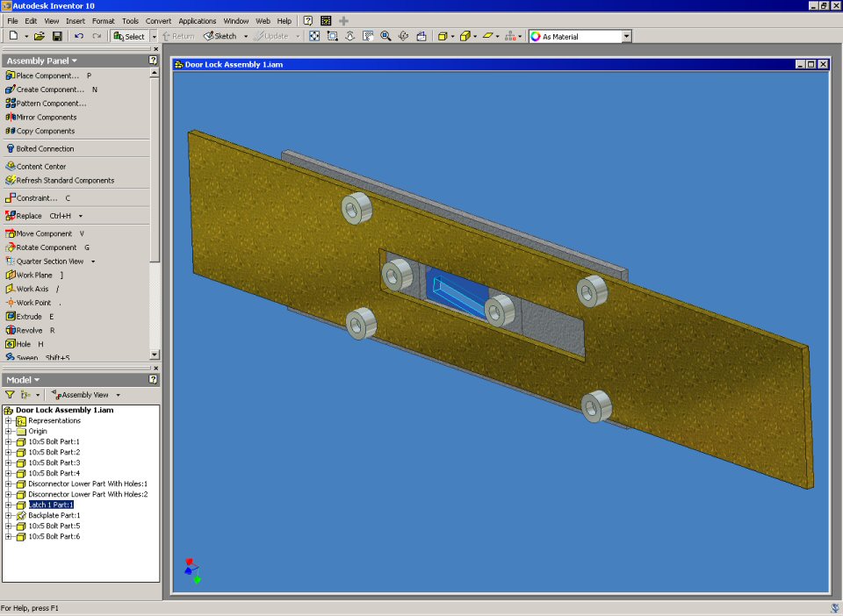This screenshot has width=843, height=616.
Task: Click the Model browser filter funnel icon
Action: [10, 395]
